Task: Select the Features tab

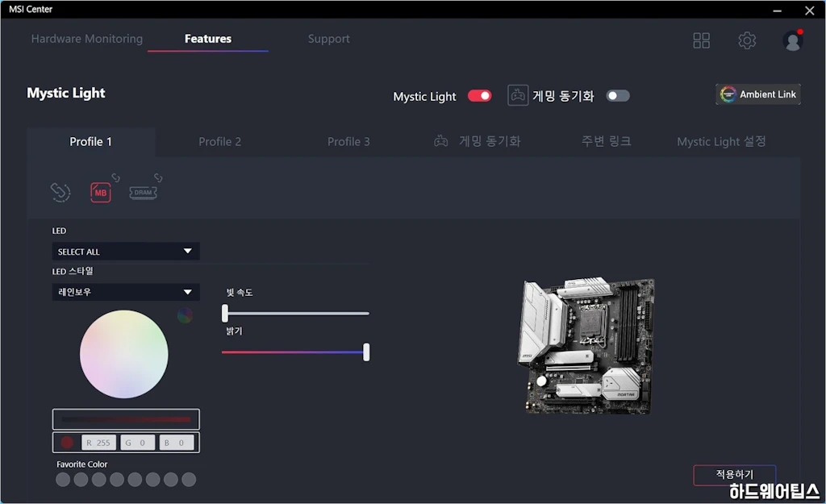Action: point(207,39)
